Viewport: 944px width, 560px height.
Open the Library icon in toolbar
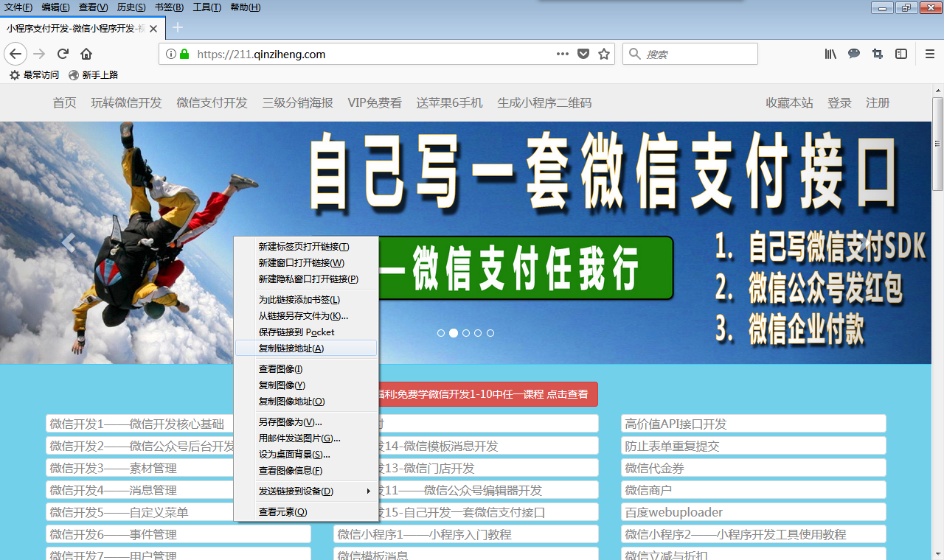[830, 54]
